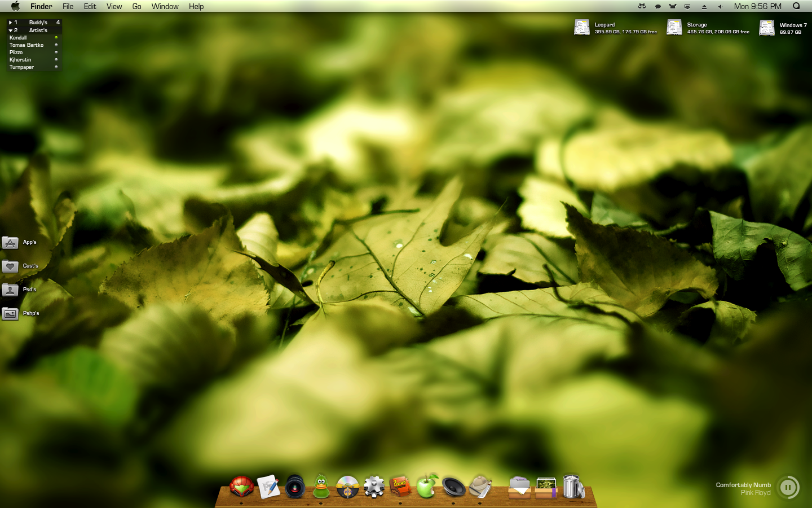Click the 395.89 GB, 176.79 GB free text
Screen dimensions: 812x508
coord(626,32)
